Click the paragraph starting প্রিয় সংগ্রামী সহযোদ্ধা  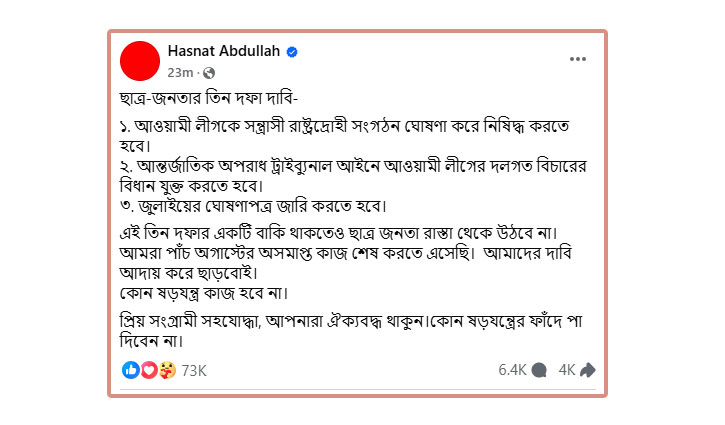pyautogui.click(x=351, y=331)
